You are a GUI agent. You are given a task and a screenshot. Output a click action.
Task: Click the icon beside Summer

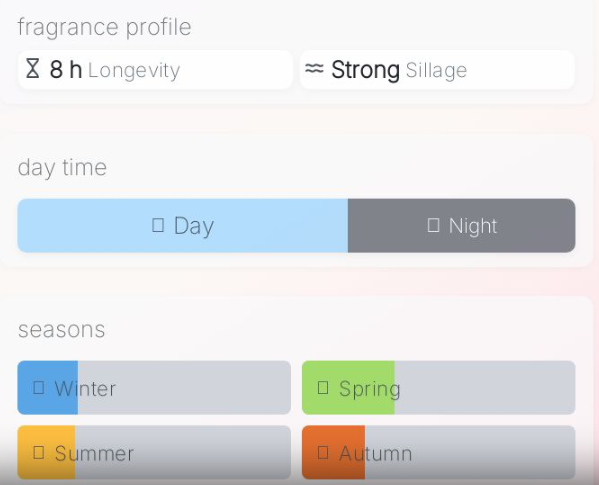[39, 453]
